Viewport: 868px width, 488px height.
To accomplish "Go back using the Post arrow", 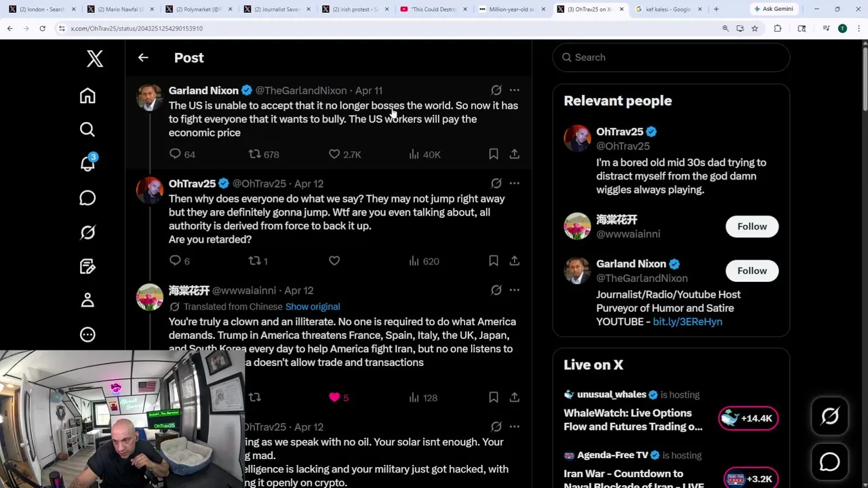I will click(x=143, y=58).
